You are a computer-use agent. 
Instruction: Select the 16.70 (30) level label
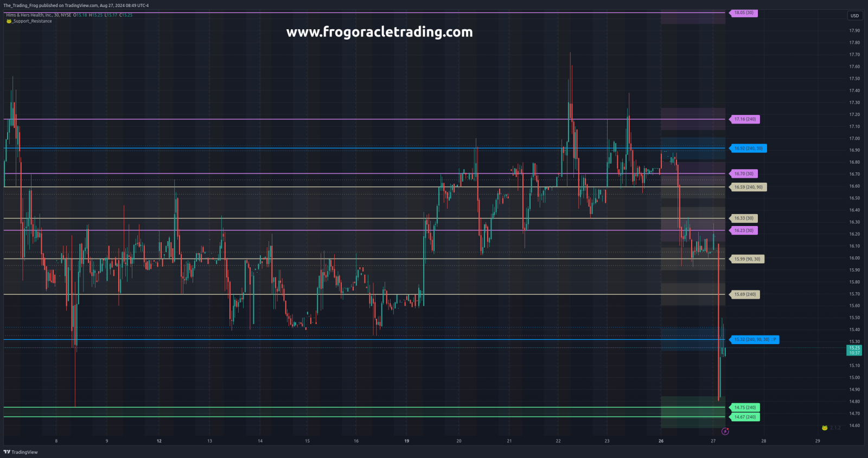click(744, 174)
